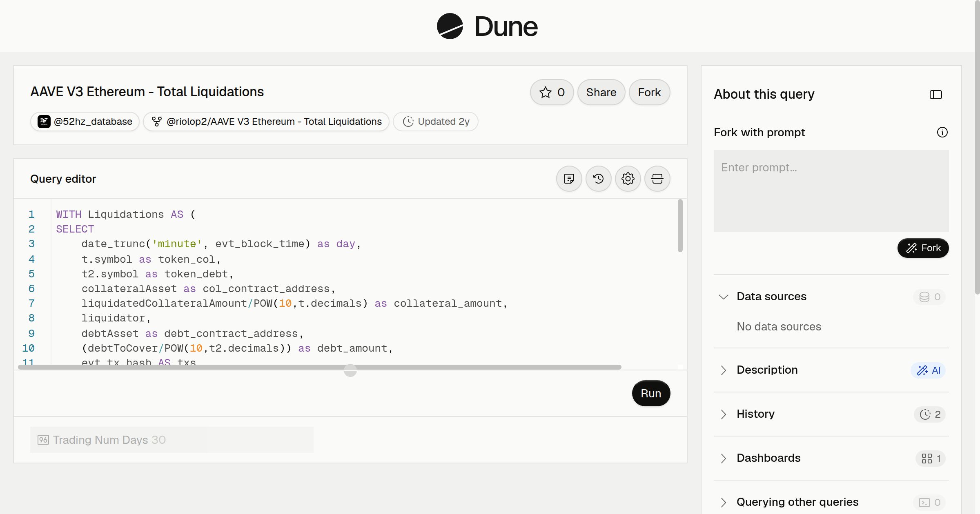Click the editor vertical scrollbar

pyautogui.click(x=680, y=226)
